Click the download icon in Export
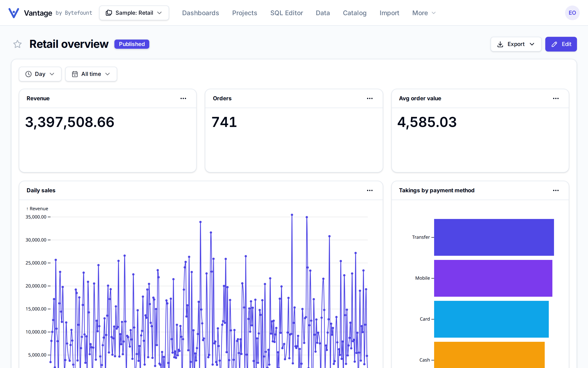Image resolution: width=588 pixels, height=368 pixels. (500, 44)
